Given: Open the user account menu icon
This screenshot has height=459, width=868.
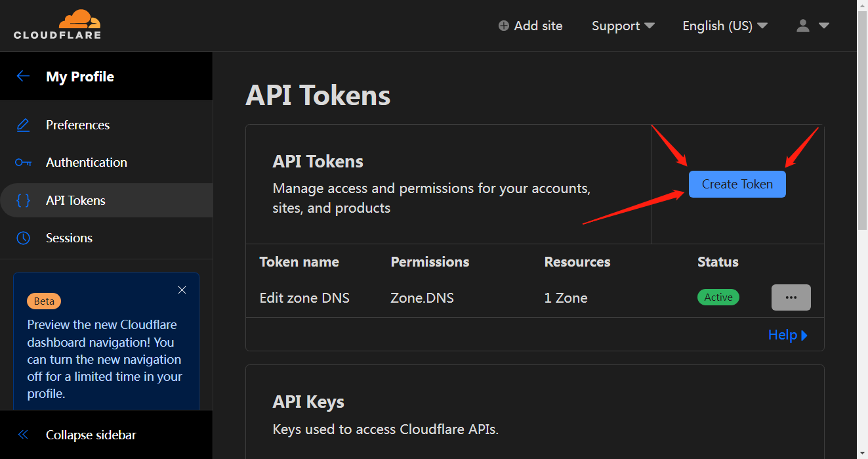Looking at the screenshot, I should pos(802,26).
